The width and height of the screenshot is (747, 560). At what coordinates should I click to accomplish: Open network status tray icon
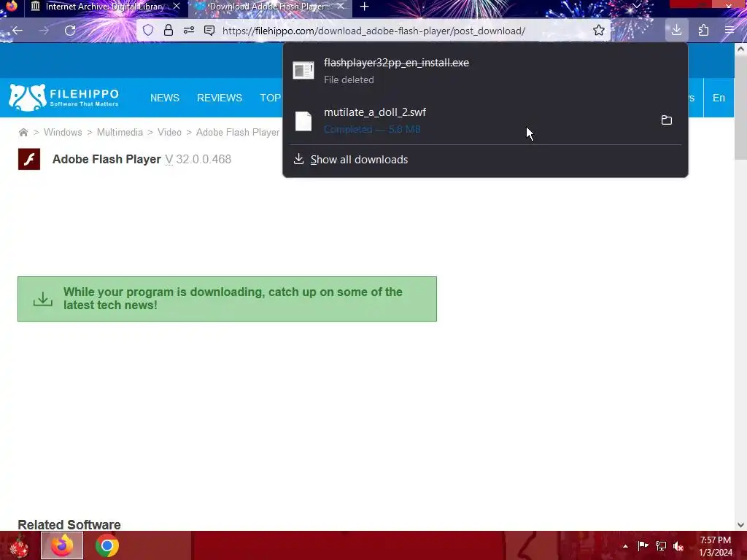point(661,545)
